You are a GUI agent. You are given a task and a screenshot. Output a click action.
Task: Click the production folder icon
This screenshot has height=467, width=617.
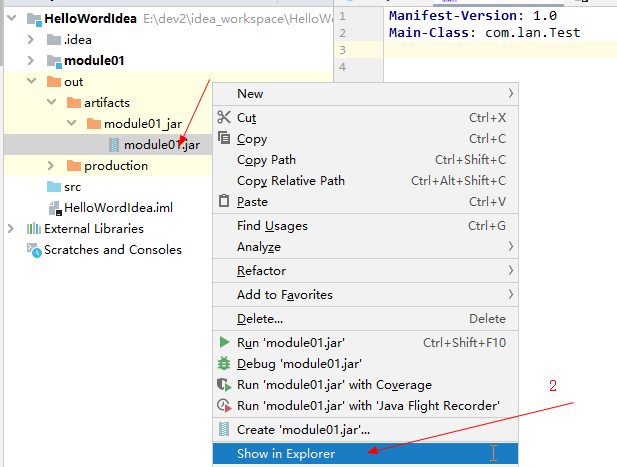(x=74, y=166)
